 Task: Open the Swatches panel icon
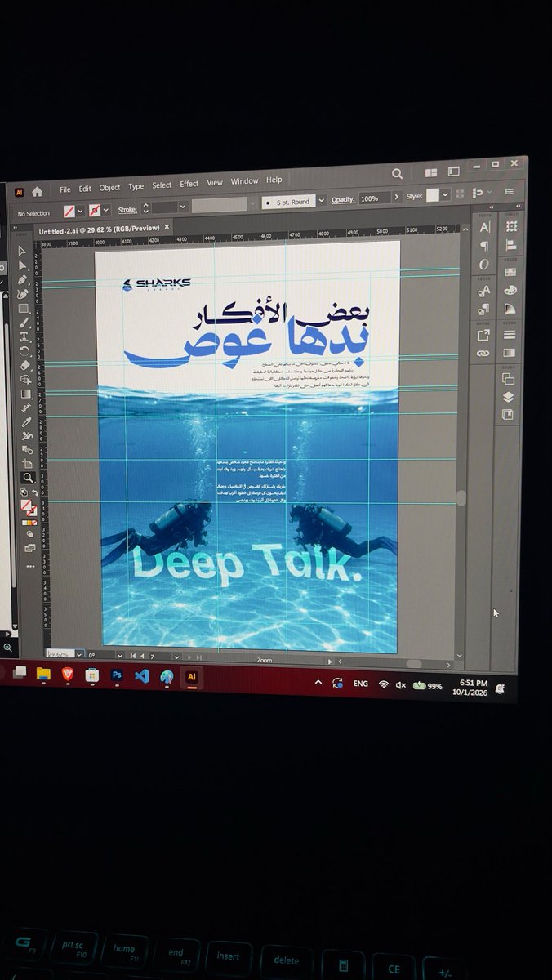(510, 272)
